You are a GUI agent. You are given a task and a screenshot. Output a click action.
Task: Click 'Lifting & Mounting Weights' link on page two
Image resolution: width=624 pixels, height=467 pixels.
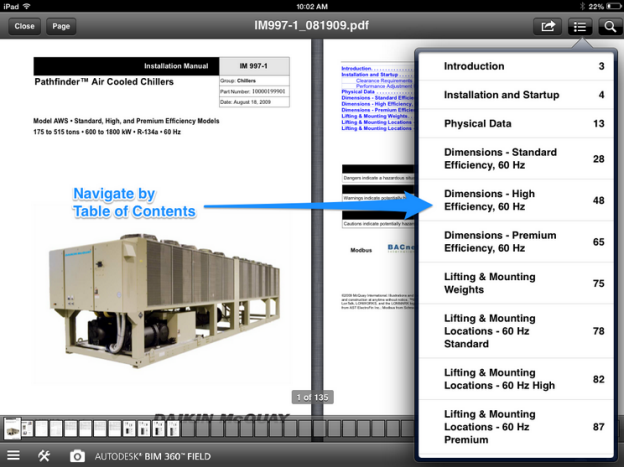coord(374,116)
